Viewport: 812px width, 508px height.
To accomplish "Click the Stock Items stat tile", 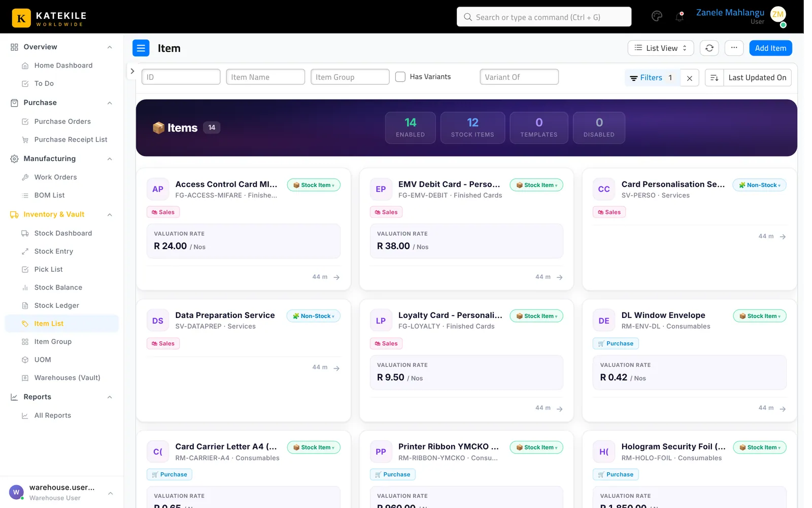I will coord(472,128).
